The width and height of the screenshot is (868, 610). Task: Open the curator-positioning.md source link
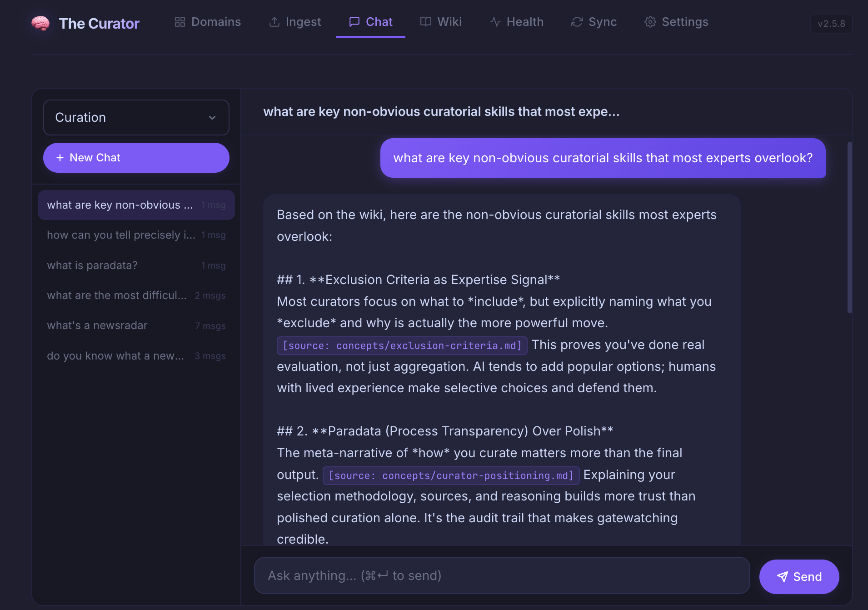pyautogui.click(x=451, y=475)
